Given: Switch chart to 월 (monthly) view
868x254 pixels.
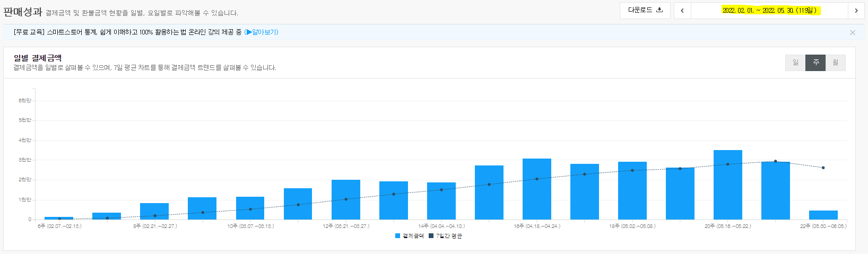Looking at the screenshot, I should coord(836,63).
